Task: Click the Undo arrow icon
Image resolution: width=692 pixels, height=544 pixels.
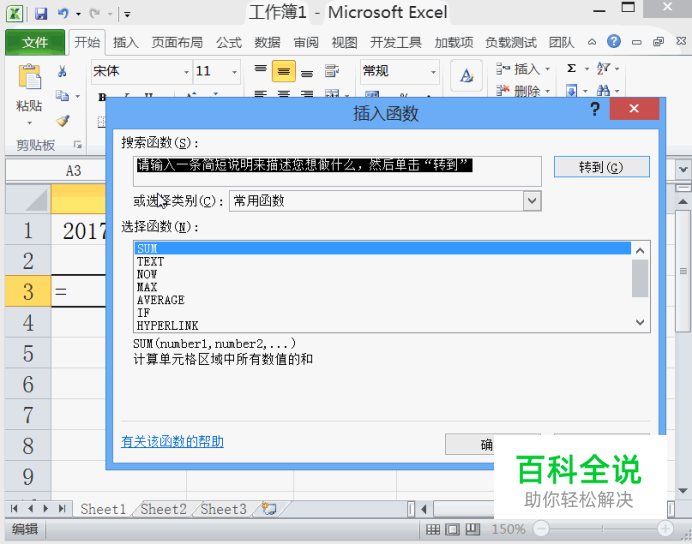Action: 63,14
